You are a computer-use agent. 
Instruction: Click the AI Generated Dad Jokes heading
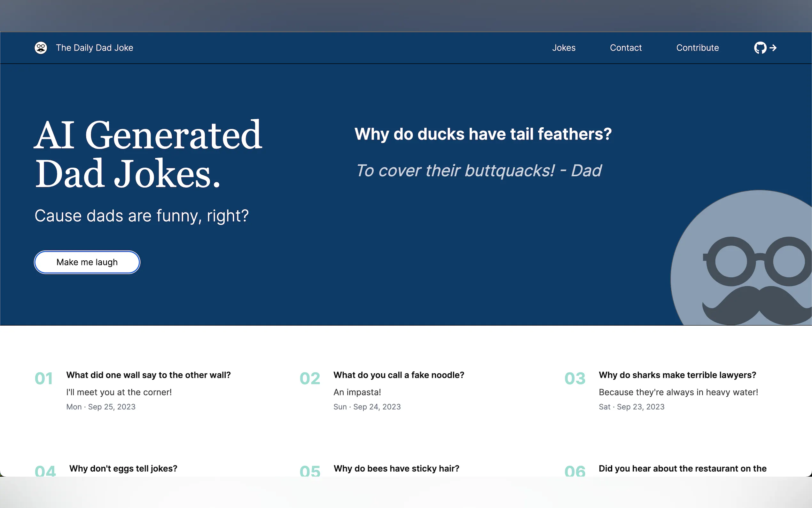[x=148, y=154]
